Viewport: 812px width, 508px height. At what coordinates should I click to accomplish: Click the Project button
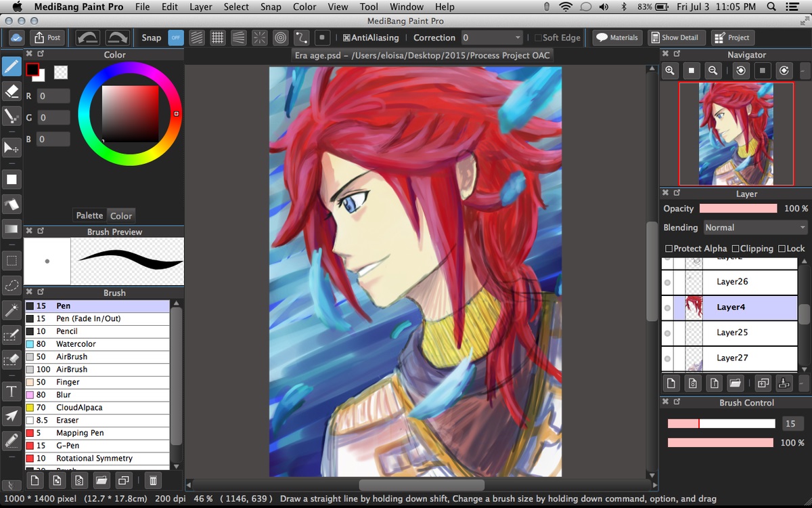pos(732,38)
